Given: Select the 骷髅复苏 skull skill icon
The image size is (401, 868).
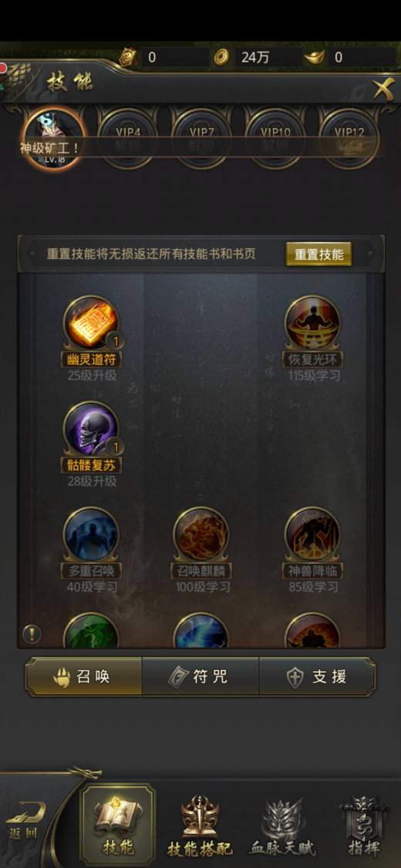Looking at the screenshot, I should pos(91,429).
